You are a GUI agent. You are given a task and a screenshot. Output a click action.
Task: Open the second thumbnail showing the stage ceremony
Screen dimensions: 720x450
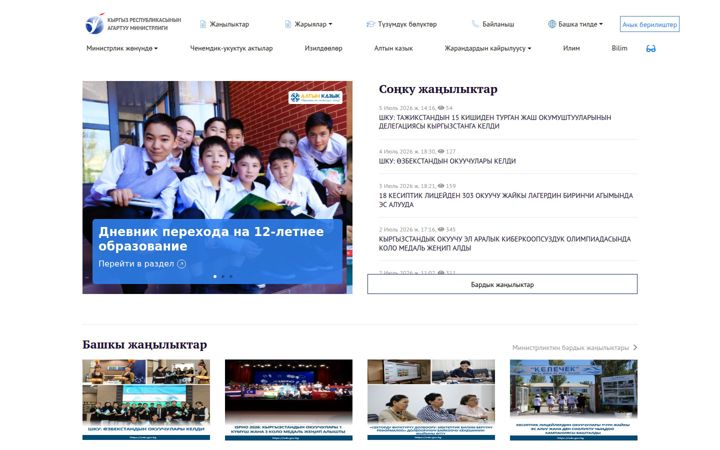tap(288, 399)
